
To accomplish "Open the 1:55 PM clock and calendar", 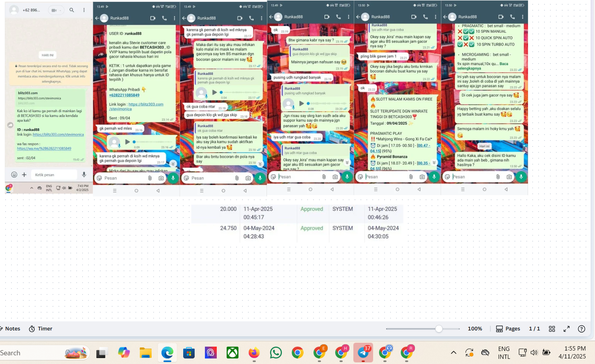I will [572, 353].
